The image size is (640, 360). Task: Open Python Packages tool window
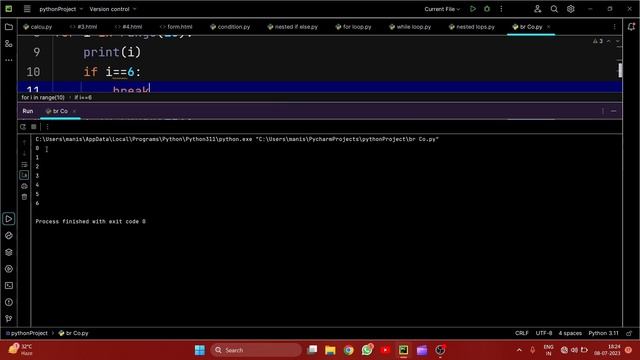coord(9,252)
